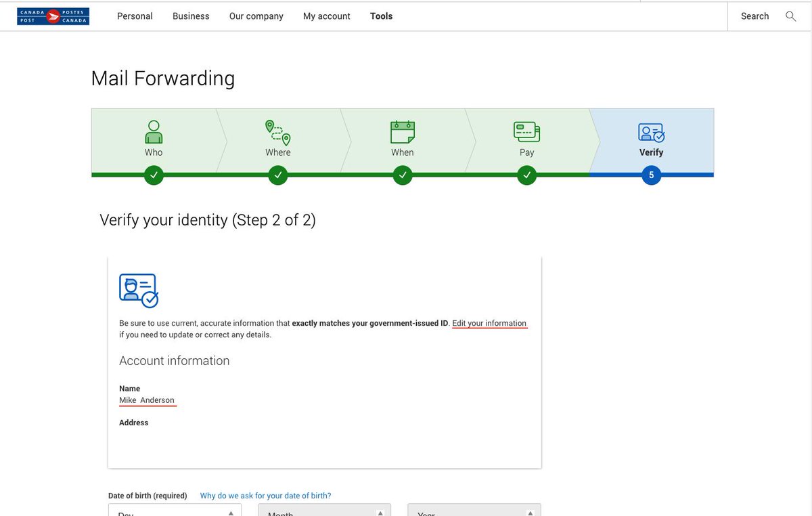Click the Mail Forwarding heading
This screenshot has height=516, width=812.
tap(163, 79)
